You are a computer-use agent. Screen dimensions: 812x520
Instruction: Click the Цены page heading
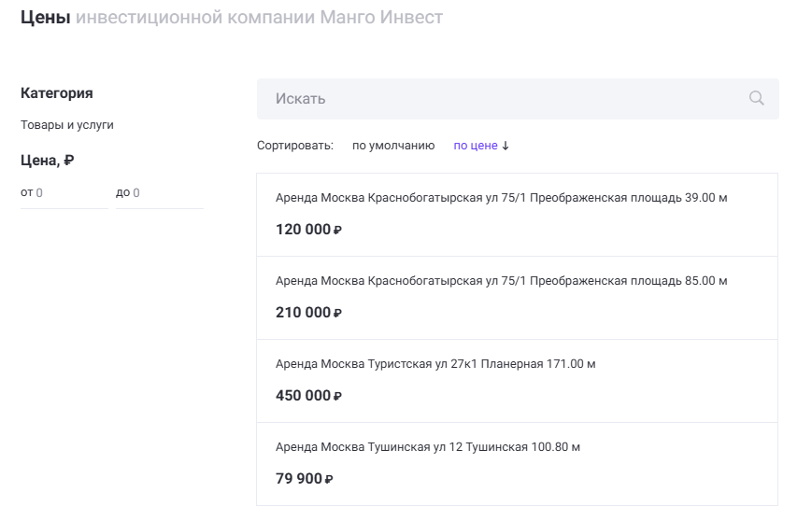(46, 18)
